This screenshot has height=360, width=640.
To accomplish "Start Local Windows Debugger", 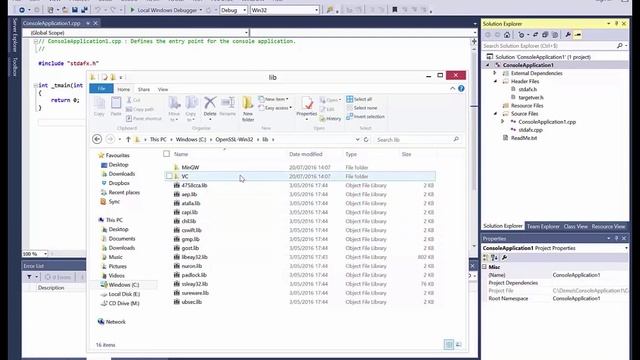I will pos(163,10).
